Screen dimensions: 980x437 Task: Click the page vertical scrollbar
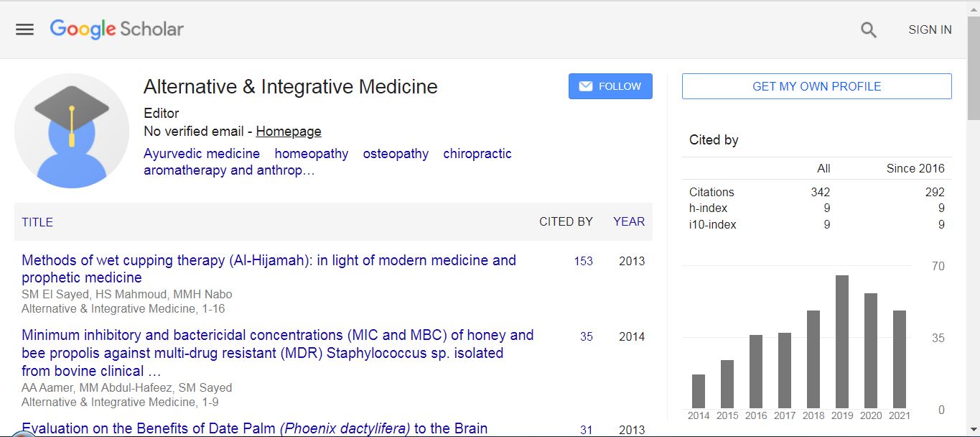coord(973,216)
